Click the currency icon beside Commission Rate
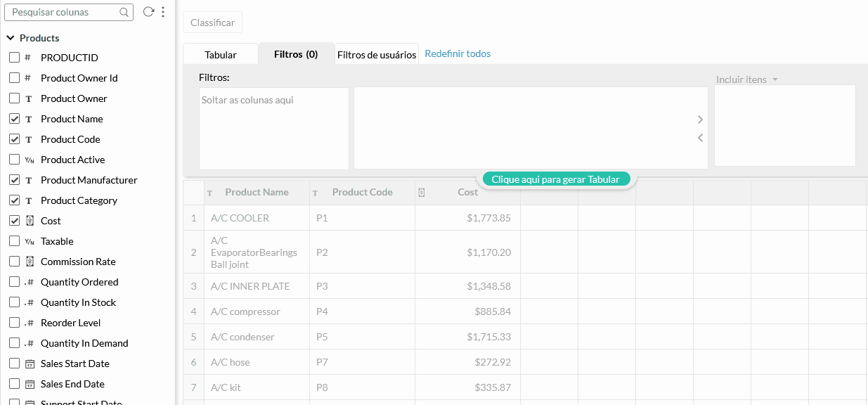Viewport: 868px width, 405px height. pos(30,262)
